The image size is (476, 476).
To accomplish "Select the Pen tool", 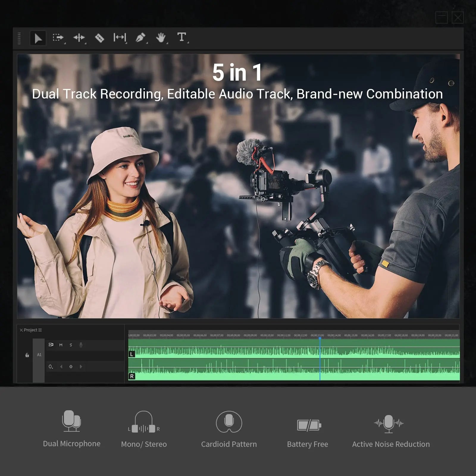I will click(x=141, y=38).
